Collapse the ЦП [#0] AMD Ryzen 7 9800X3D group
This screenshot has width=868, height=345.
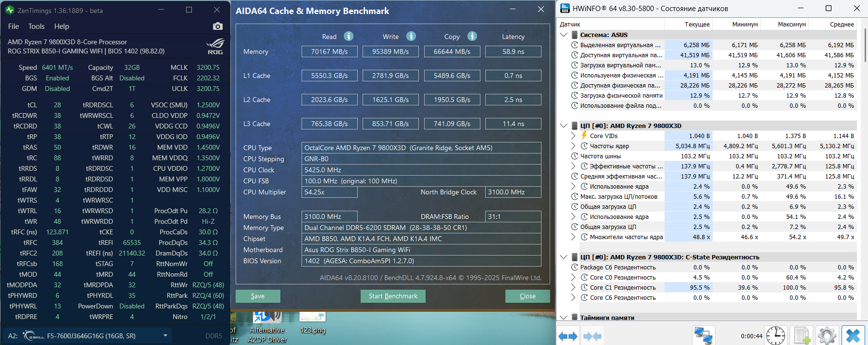coord(564,126)
